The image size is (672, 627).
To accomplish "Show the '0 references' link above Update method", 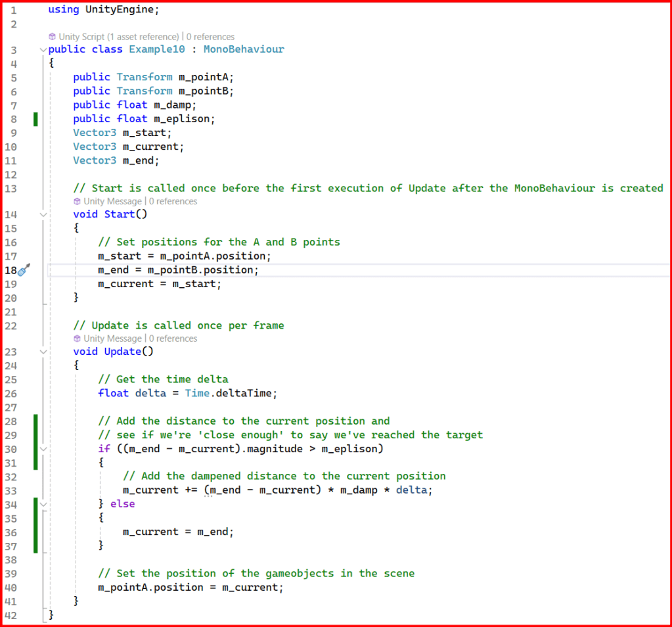I will click(173, 338).
